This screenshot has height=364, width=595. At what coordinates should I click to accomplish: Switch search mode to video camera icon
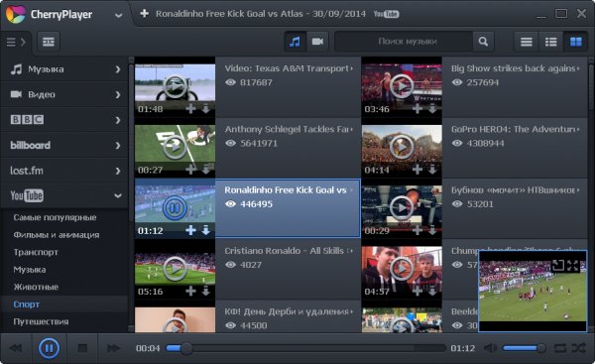(317, 42)
